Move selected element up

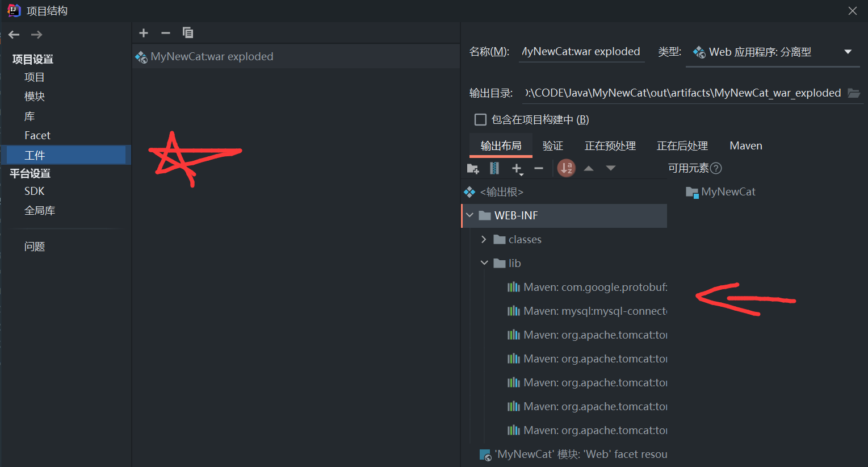(589, 168)
